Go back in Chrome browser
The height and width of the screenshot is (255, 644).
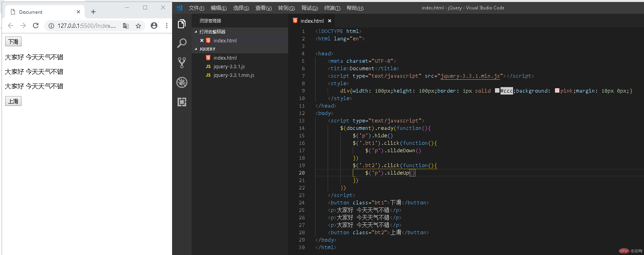(x=11, y=25)
